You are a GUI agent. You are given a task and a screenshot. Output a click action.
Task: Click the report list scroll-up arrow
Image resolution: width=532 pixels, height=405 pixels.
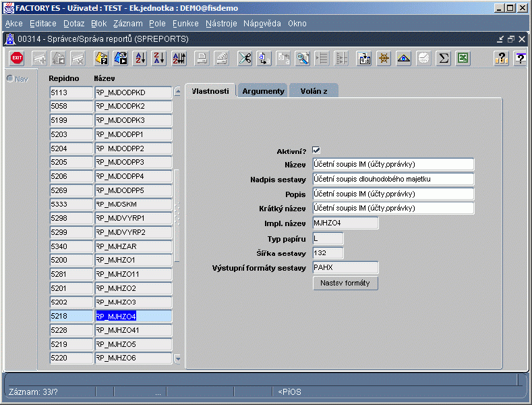(x=178, y=91)
